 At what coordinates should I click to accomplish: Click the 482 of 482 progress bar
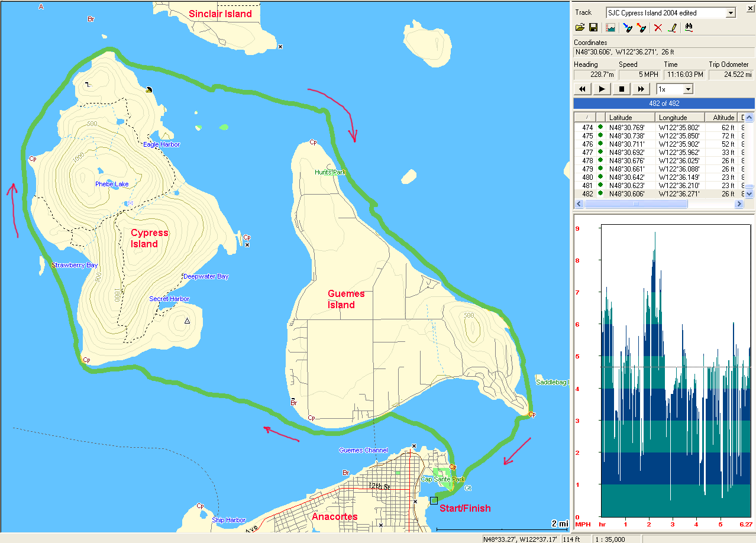coord(664,104)
